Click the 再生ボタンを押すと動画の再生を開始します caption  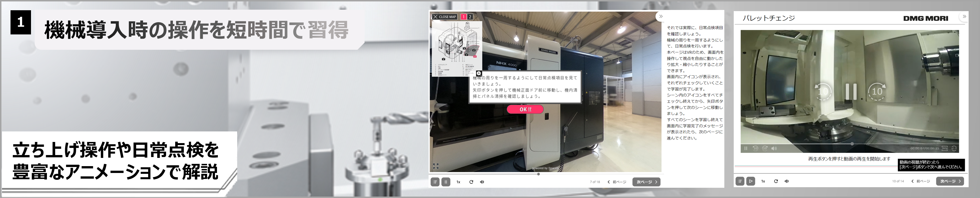849,159
